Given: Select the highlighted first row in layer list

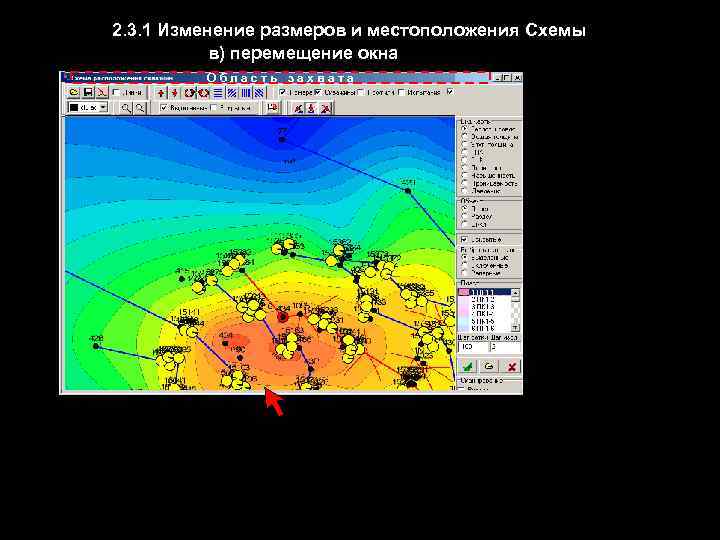Looking at the screenshot, I should pos(485,292).
